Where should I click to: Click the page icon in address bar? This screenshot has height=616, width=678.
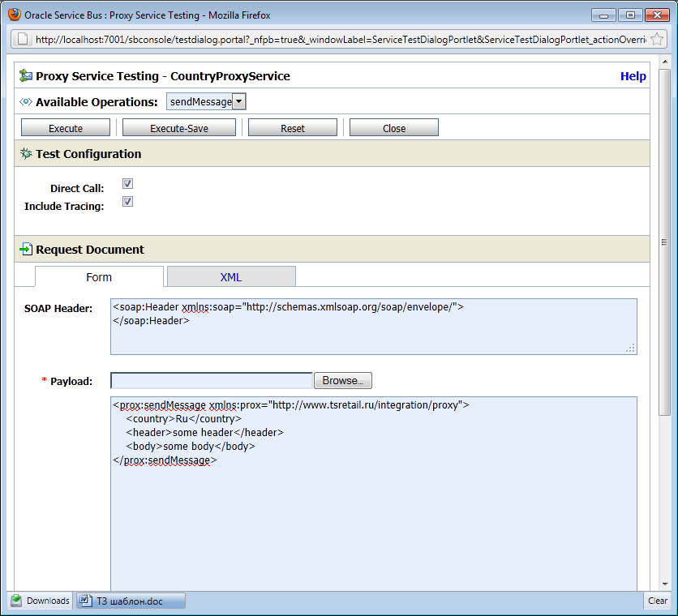[x=23, y=40]
